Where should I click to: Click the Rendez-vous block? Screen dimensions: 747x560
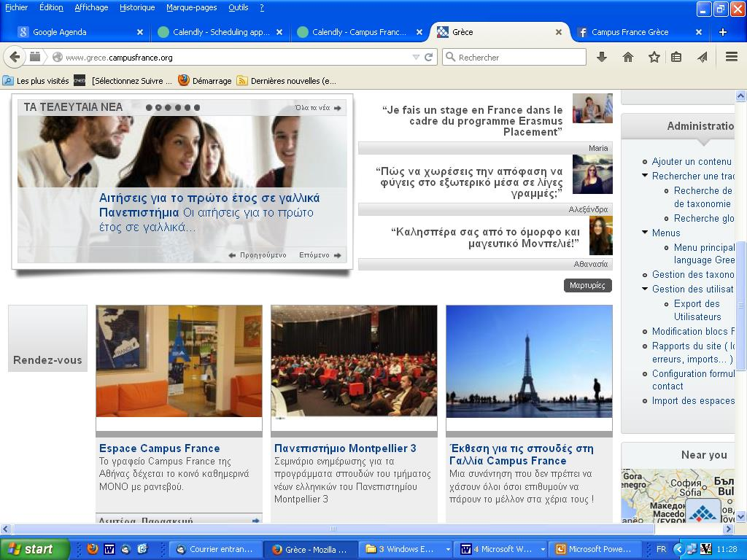click(x=47, y=338)
